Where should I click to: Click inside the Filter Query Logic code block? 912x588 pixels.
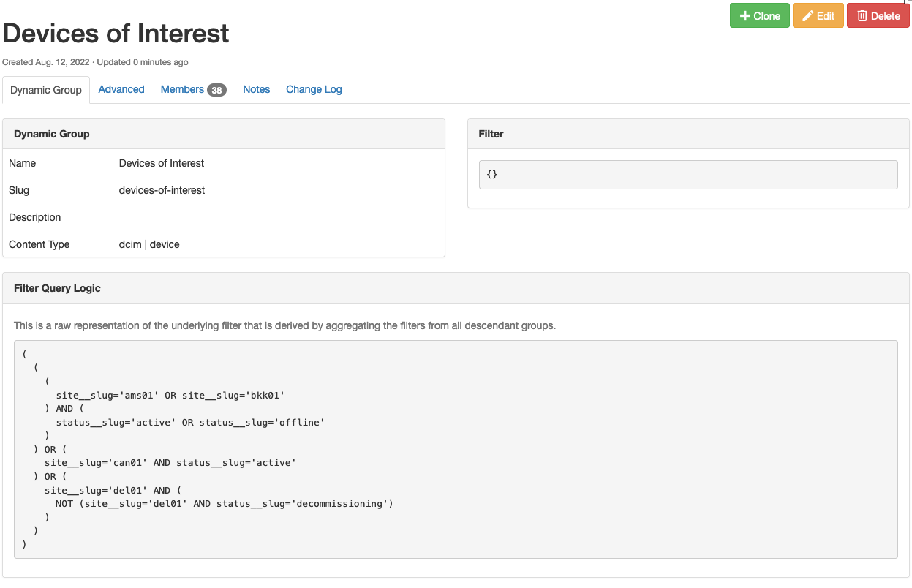point(455,449)
